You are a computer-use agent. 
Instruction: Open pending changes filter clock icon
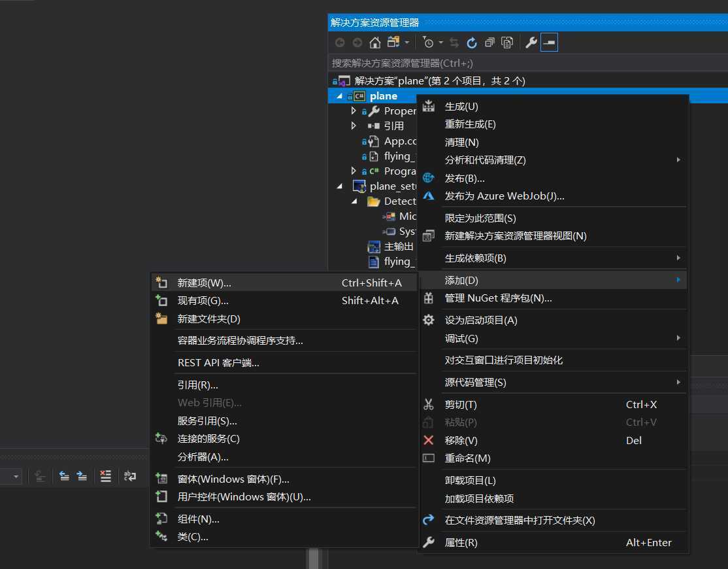tap(428, 43)
